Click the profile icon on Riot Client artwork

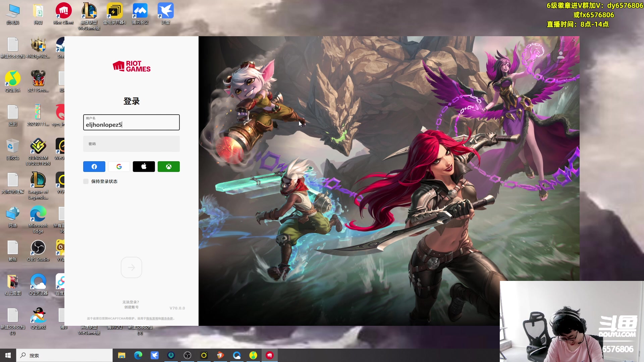[561, 55]
